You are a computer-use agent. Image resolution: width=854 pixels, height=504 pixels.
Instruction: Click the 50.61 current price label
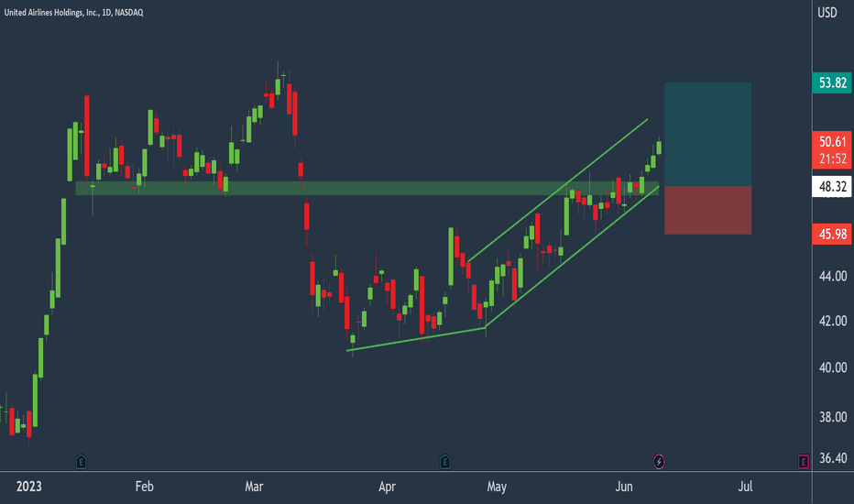point(832,142)
